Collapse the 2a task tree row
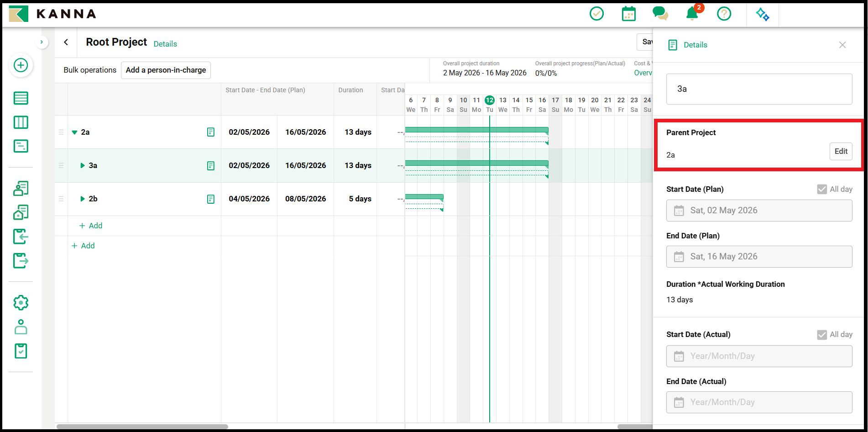Image resolution: width=868 pixels, height=432 pixels. pos(74,132)
